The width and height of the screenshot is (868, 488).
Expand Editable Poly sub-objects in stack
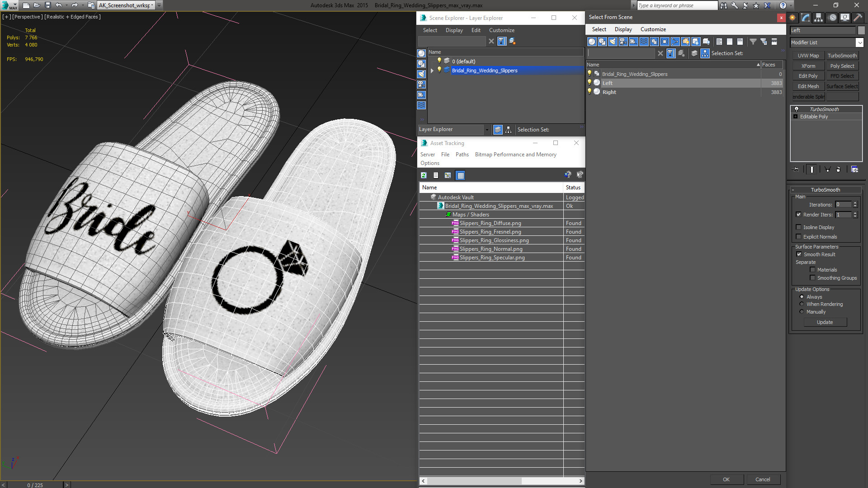pos(795,117)
